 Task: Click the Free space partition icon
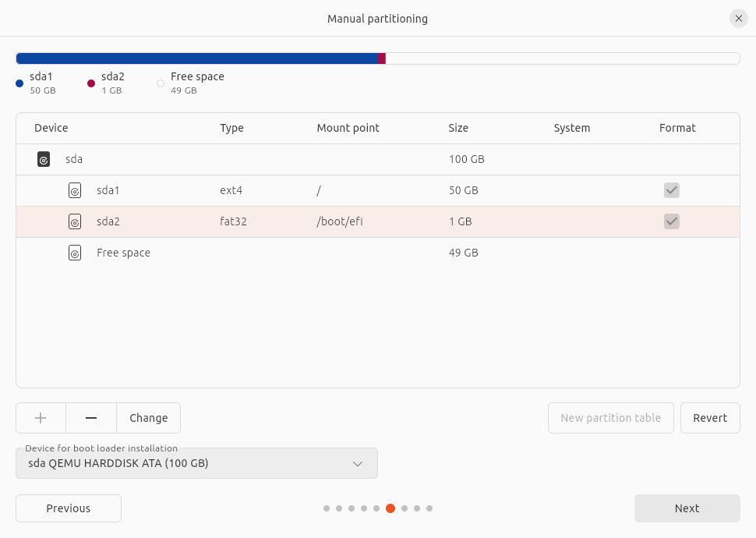click(x=75, y=253)
